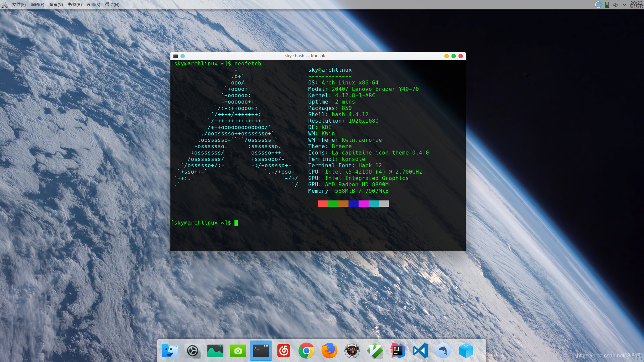Maximize Konsole with the green button

pyautogui.click(x=453, y=56)
